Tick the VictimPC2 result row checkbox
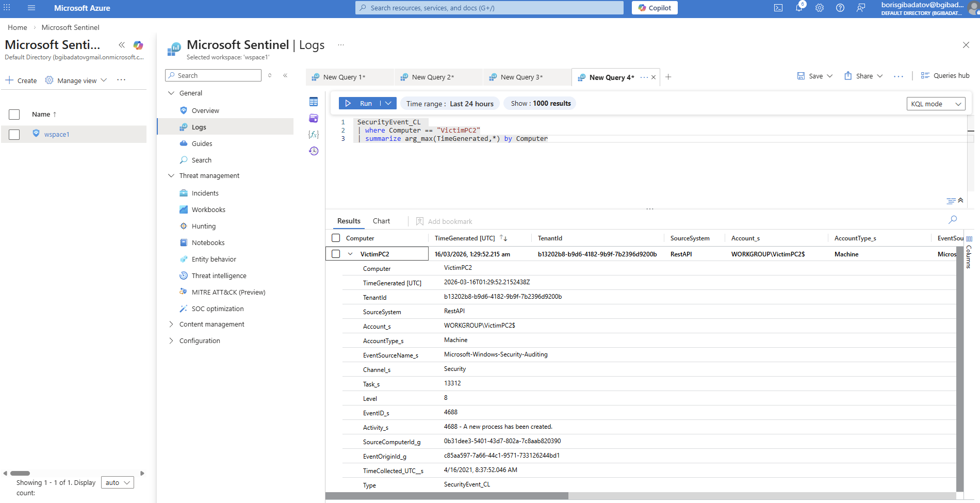Viewport: 980px width, 503px height. point(336,254)
